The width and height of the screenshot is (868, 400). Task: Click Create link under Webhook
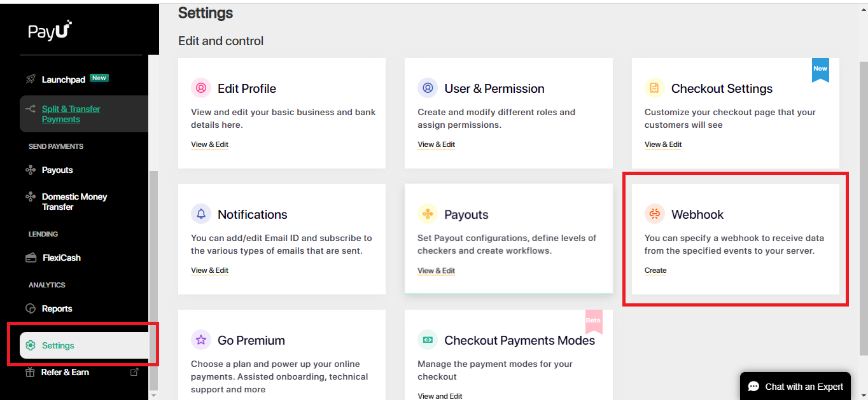pyautogui.click(x=655, y=270)
